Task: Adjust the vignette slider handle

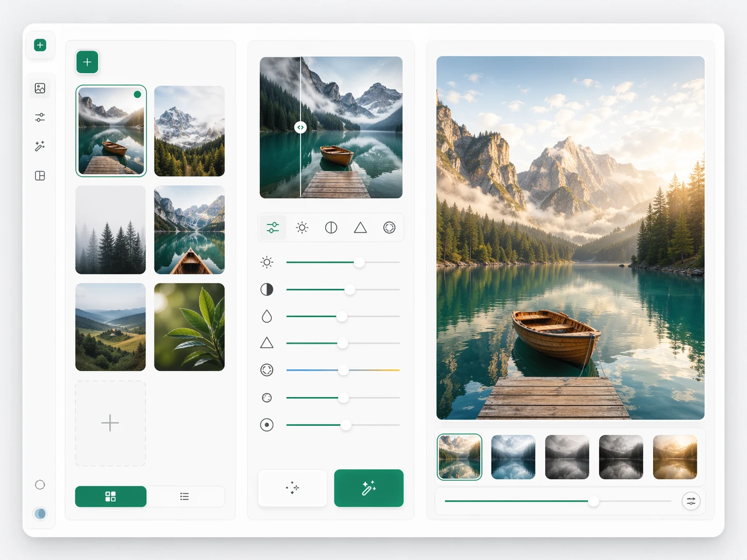Action: 346,425
